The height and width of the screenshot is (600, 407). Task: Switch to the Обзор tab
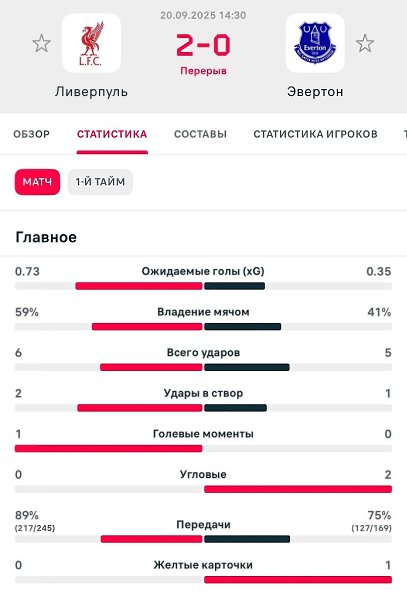coord(31,134)
